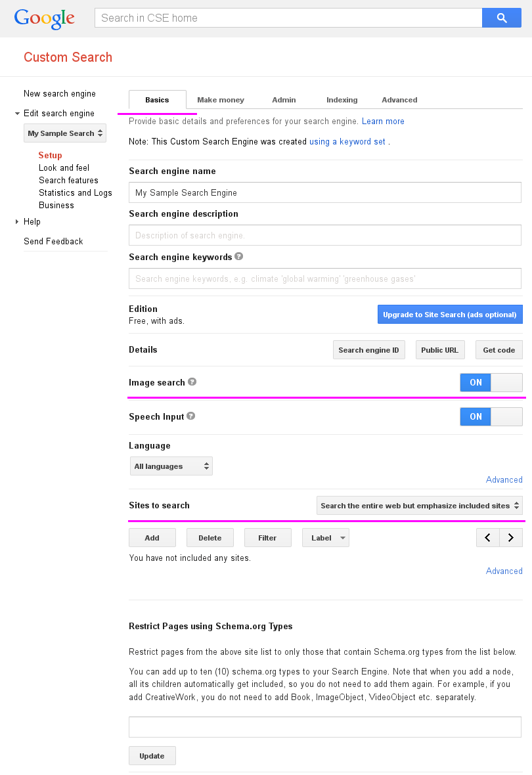Switch to the Make money tab
Image resolution: width=532 pixels, height=775 pixels.
(x=221, y=100)
